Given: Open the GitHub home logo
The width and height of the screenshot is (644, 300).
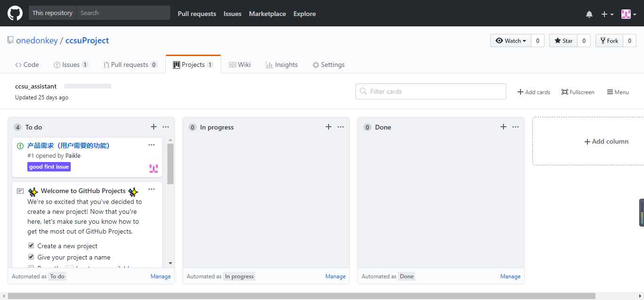Looking at the screenshot, I should tap(15, 13).
